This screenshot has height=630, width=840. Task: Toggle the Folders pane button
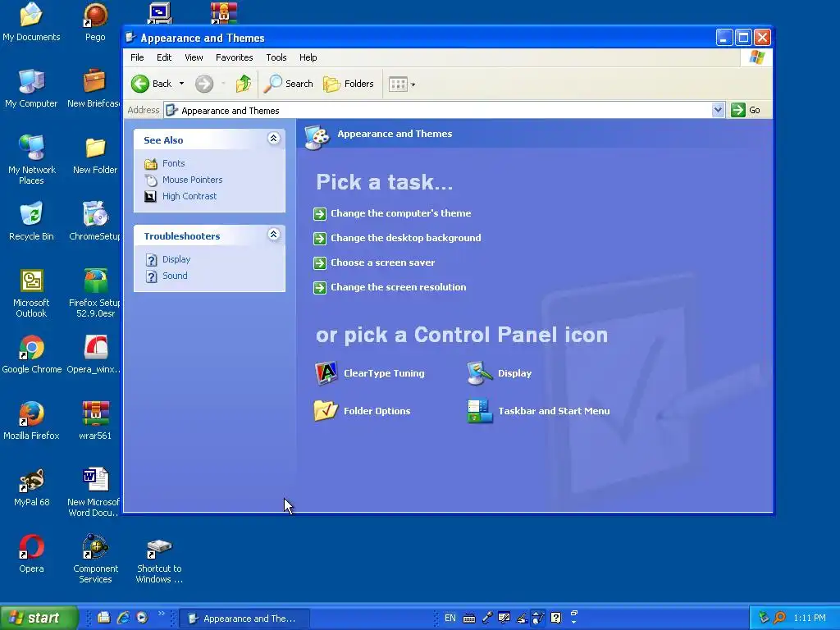click(x=348, y=84)
